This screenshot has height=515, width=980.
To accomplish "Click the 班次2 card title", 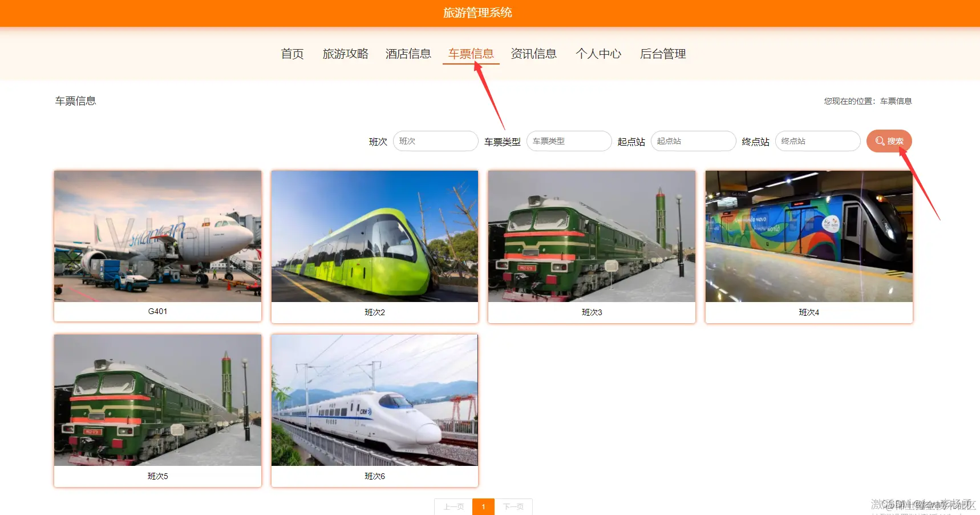I will point(375,312).
